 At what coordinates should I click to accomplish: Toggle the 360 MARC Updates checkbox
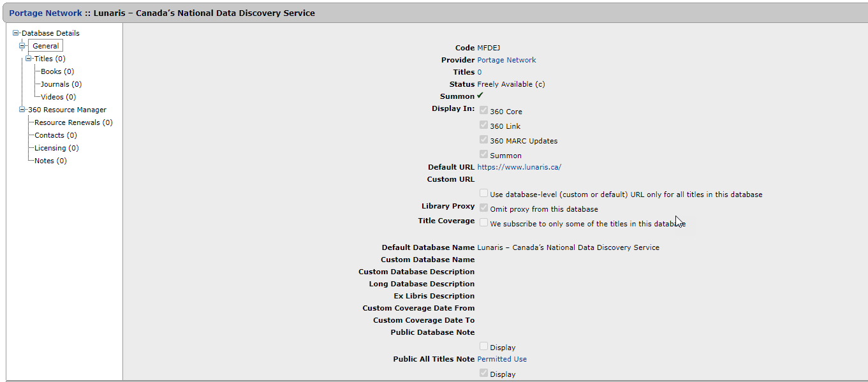point(484,140)
